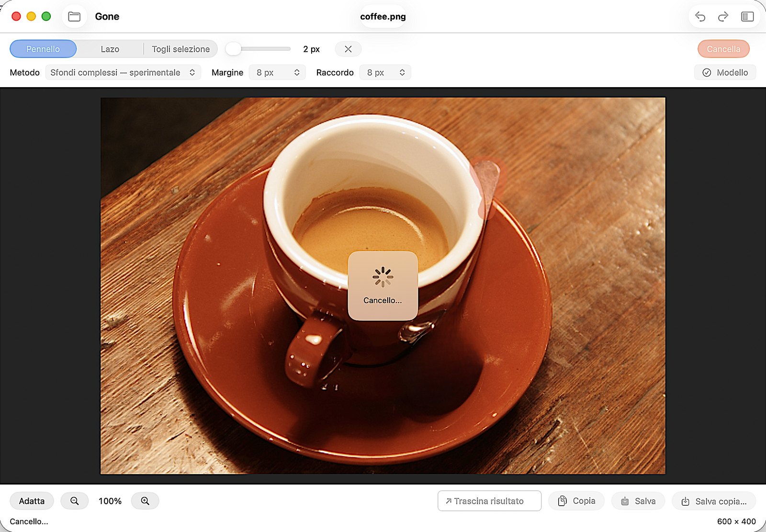Redo the last undone edit

click(723, 17)
